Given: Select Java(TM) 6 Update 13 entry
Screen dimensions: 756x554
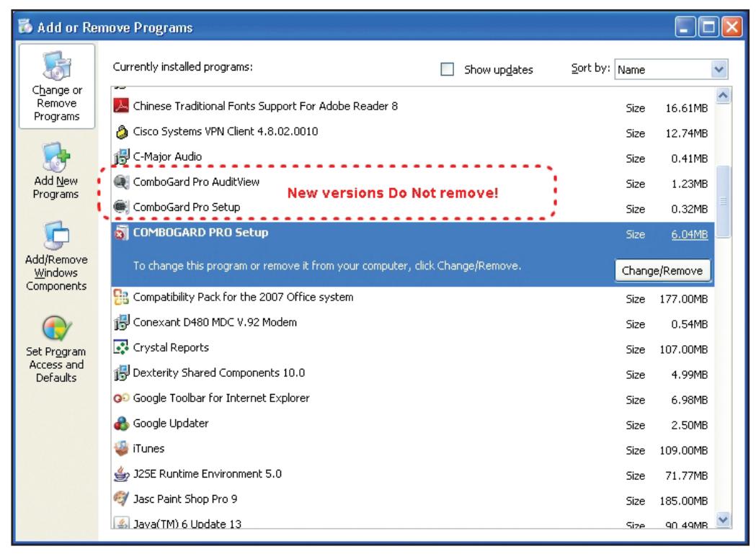Looking at the screenshot, I should (413, 521).
